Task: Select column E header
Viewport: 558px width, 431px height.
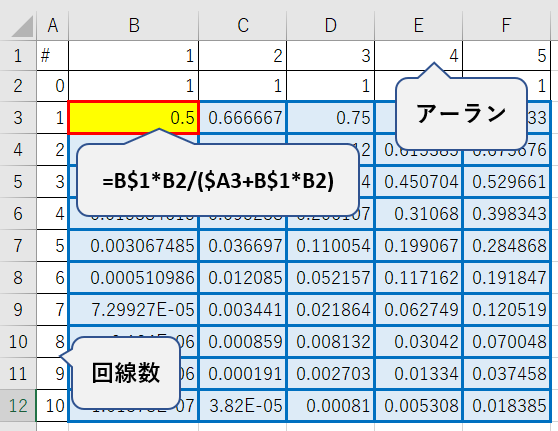Action: (x=418, y=26)
